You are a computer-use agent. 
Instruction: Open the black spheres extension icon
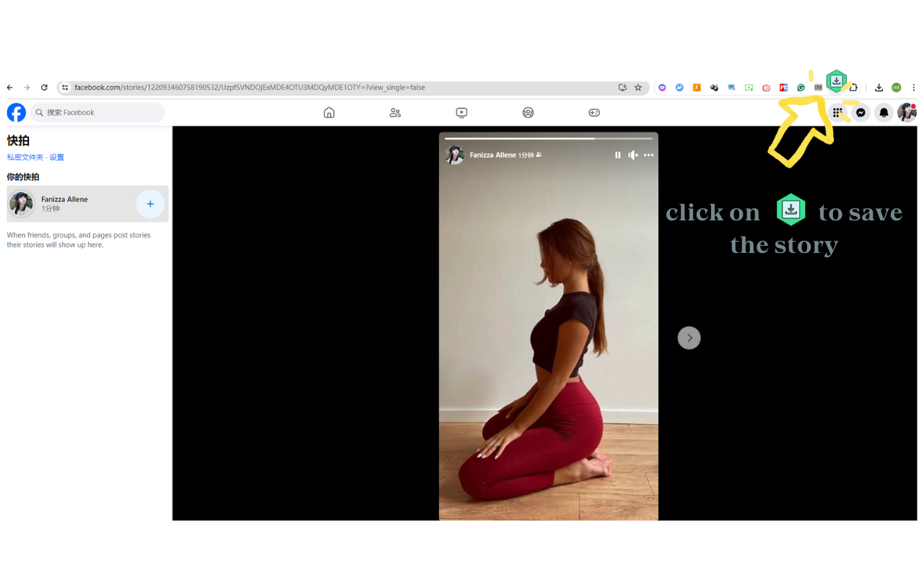click(x=714, y=87)
